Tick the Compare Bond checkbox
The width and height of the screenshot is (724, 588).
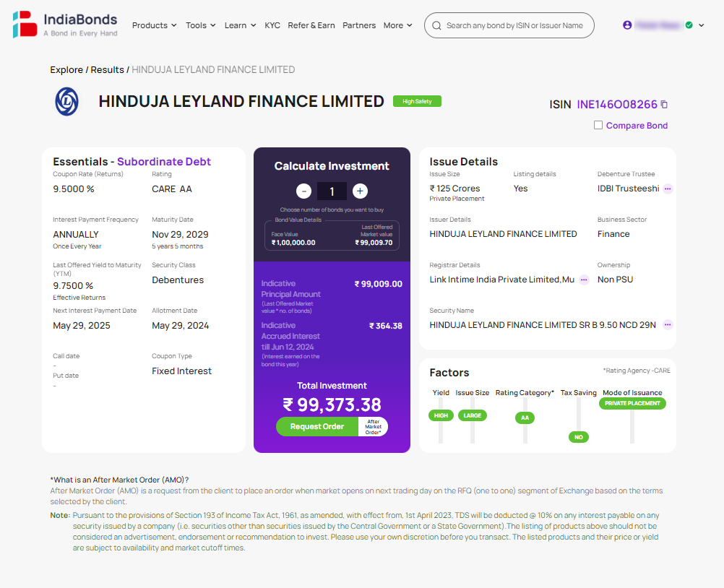598,125
